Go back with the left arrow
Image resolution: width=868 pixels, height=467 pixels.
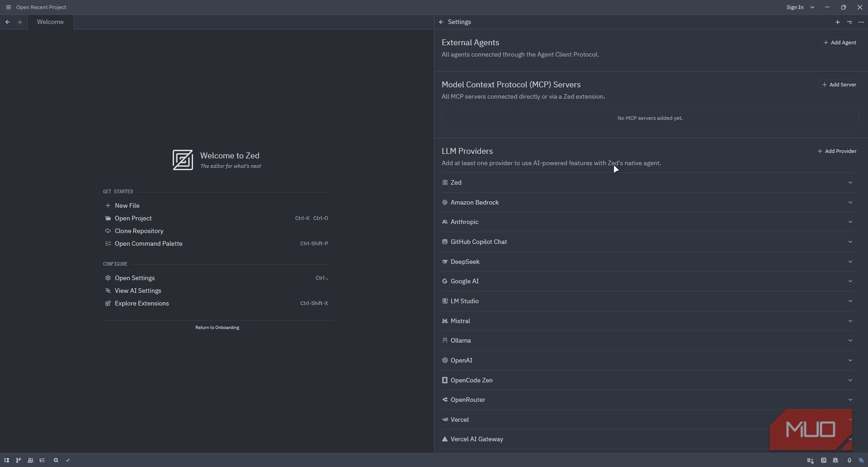8,22
